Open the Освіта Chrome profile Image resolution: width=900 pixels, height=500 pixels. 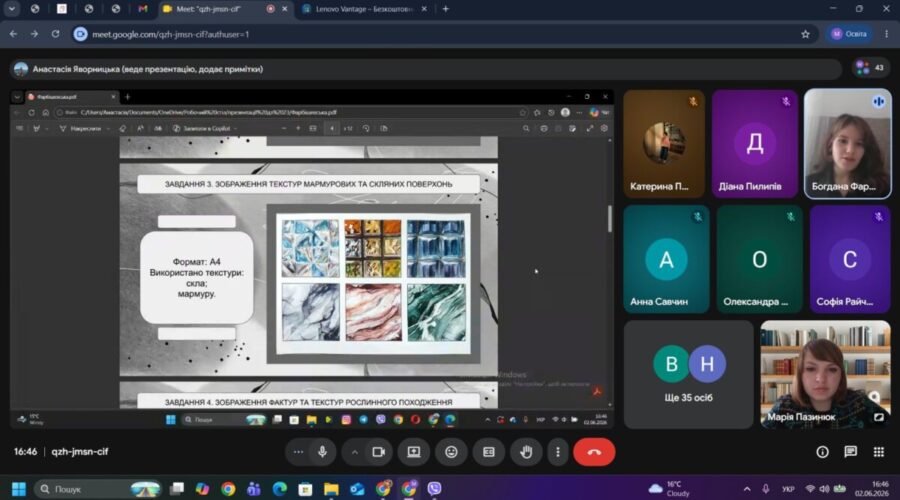pos(849,34)
